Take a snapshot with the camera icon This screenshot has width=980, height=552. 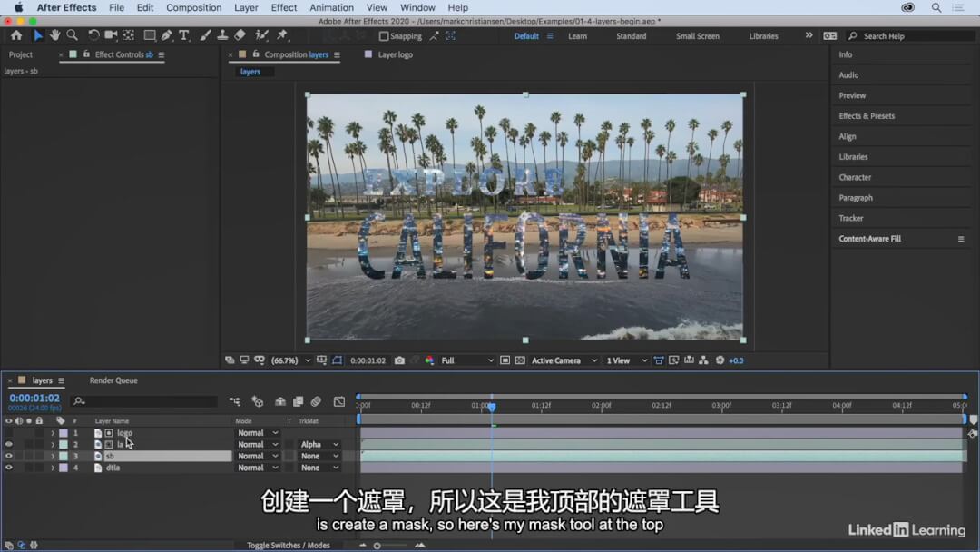coord(399,360)
